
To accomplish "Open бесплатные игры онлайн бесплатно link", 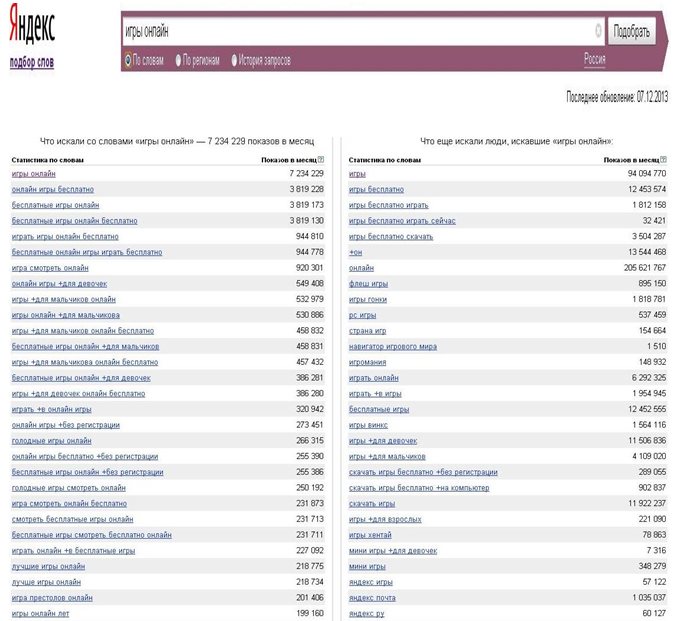I will (74, 221).
